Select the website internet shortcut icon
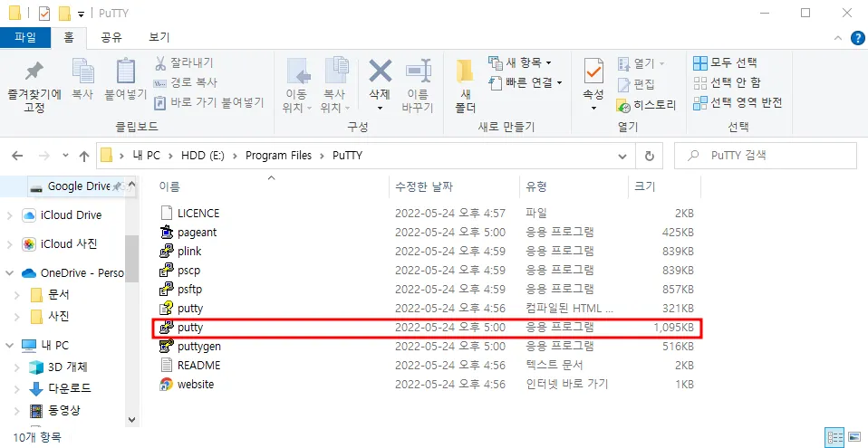This screenshot has height=448, width=868. [167, 385]
